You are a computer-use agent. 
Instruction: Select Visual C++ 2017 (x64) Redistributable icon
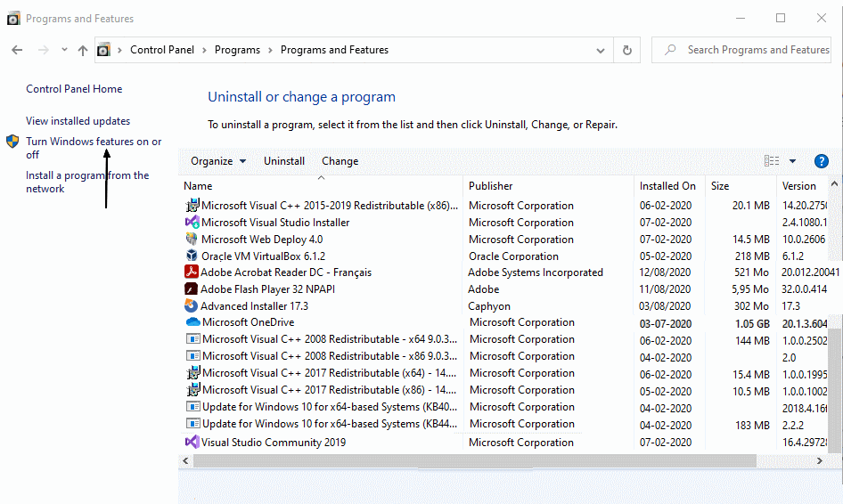pos(193,372)
